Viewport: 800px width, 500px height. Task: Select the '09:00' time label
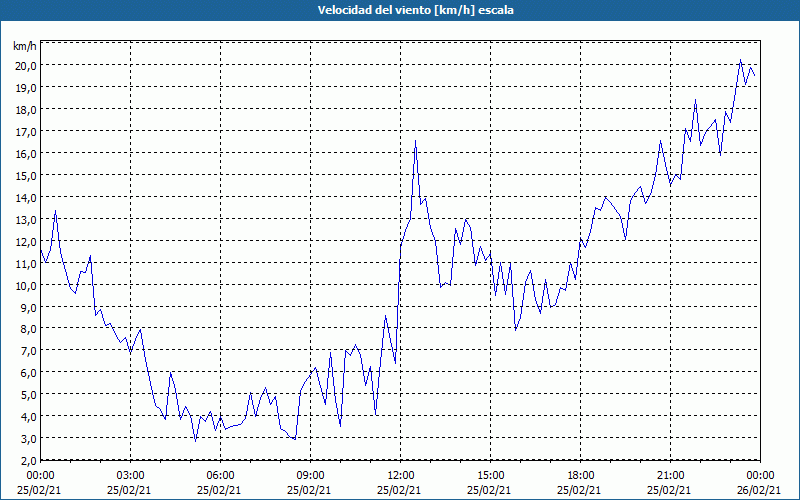[x=310, y=476]
